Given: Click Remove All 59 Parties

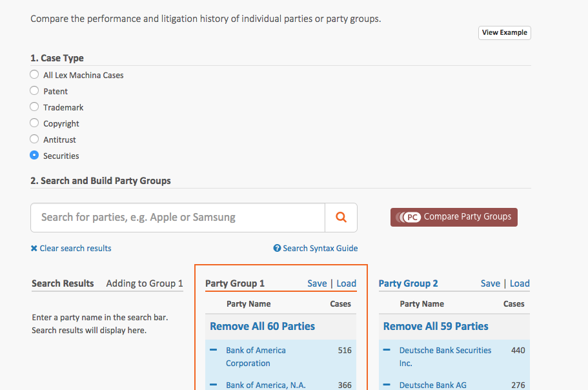Looking at the screenshot, I should tap(436, 326).
